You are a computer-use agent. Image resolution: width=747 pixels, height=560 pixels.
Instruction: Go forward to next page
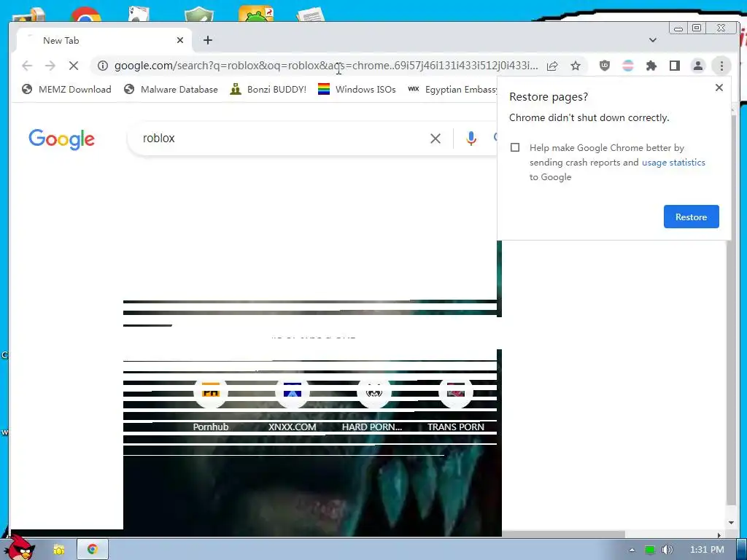coord(50,66)
